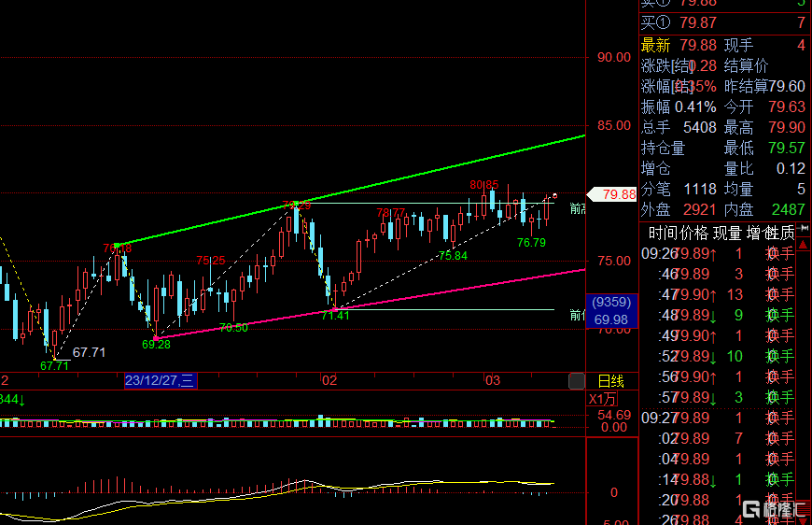812x525 pixels.
Task: Select the highlighted date label 23/12/27,三
Action: 161,381
